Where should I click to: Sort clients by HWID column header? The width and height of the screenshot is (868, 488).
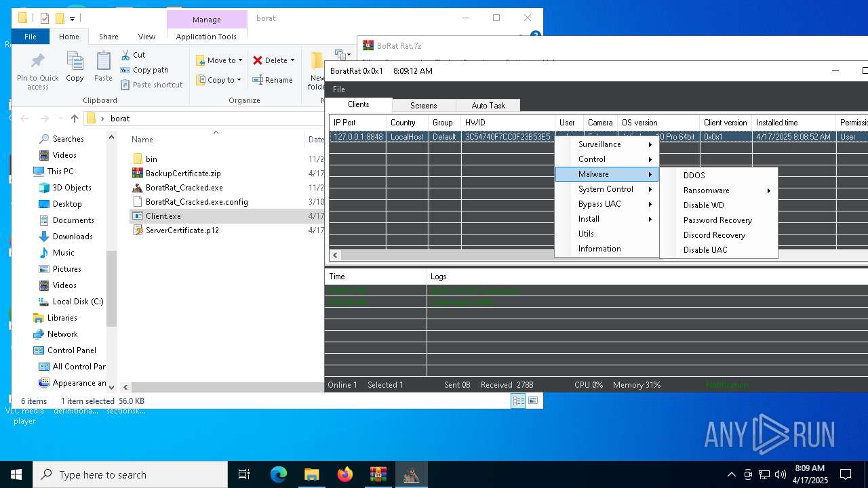coord(507,123)
